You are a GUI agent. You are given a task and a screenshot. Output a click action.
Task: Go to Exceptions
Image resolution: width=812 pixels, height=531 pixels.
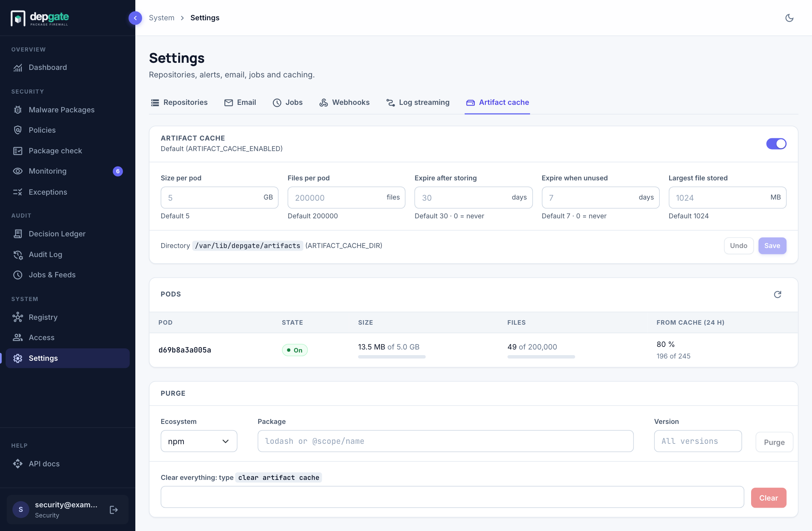(68, 192)
